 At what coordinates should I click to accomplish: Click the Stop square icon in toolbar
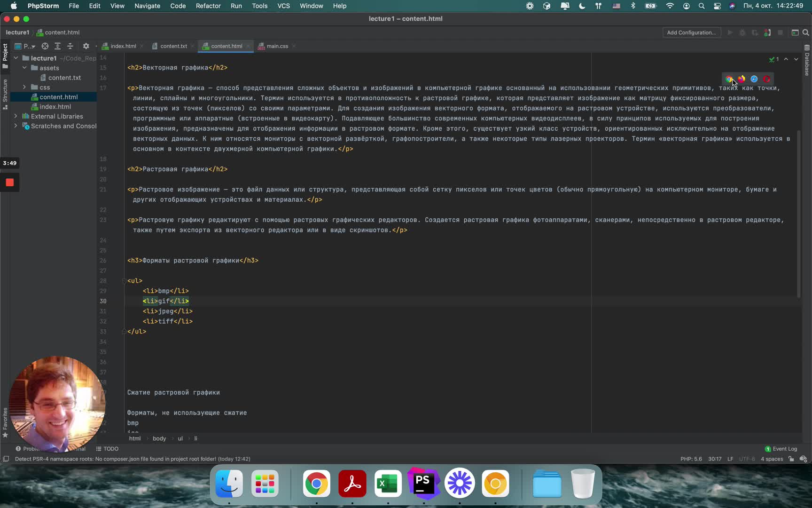780,32
